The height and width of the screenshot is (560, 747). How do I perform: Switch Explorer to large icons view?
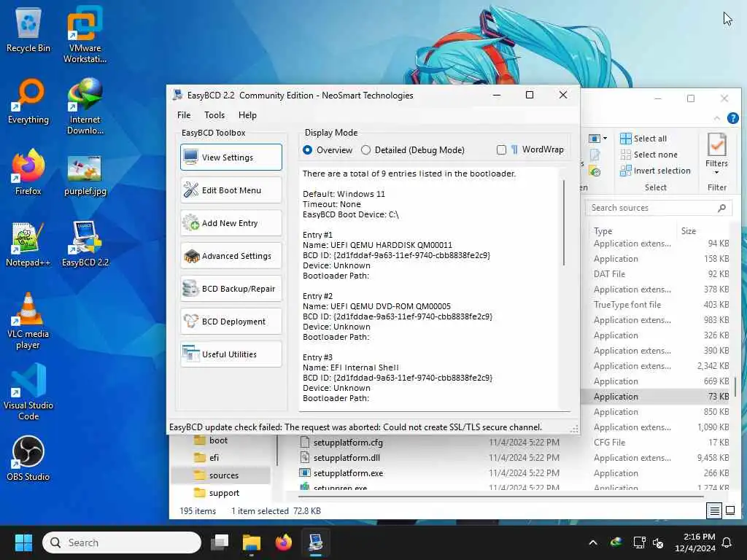pyautogui.click(x=730, y=511)
